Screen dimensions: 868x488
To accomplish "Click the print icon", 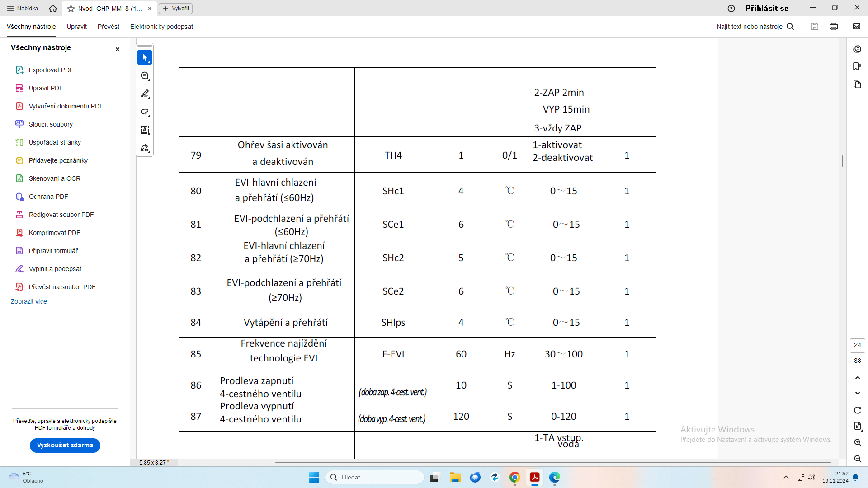I will click(834, 27).
